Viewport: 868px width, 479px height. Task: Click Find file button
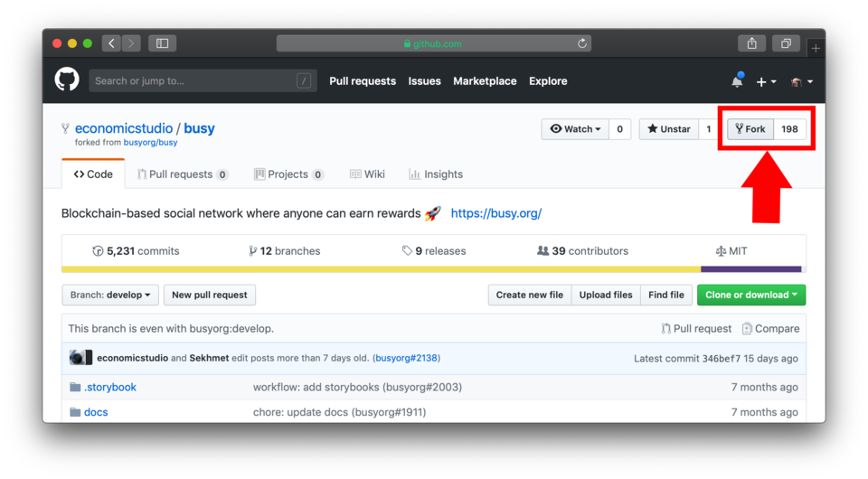coord(666,295)
